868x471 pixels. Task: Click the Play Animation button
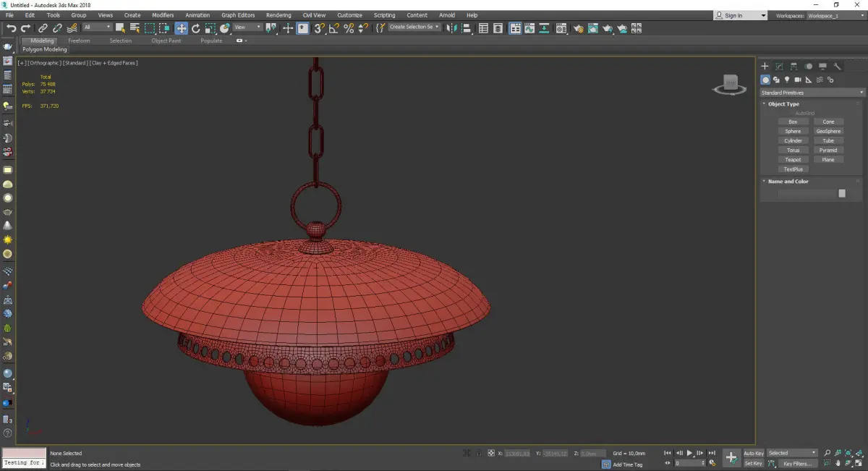[690, 453]
